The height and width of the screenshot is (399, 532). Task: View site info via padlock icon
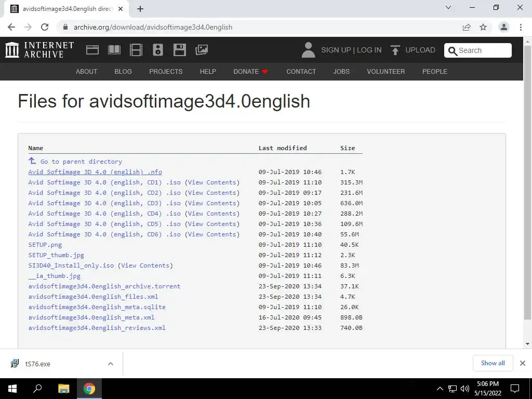coord(65,27)
